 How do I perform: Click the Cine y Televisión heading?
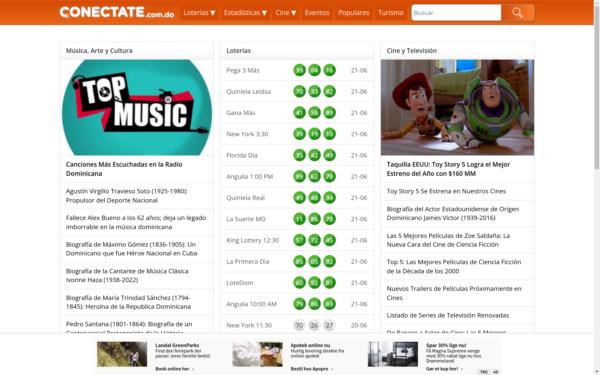point(411,51)
